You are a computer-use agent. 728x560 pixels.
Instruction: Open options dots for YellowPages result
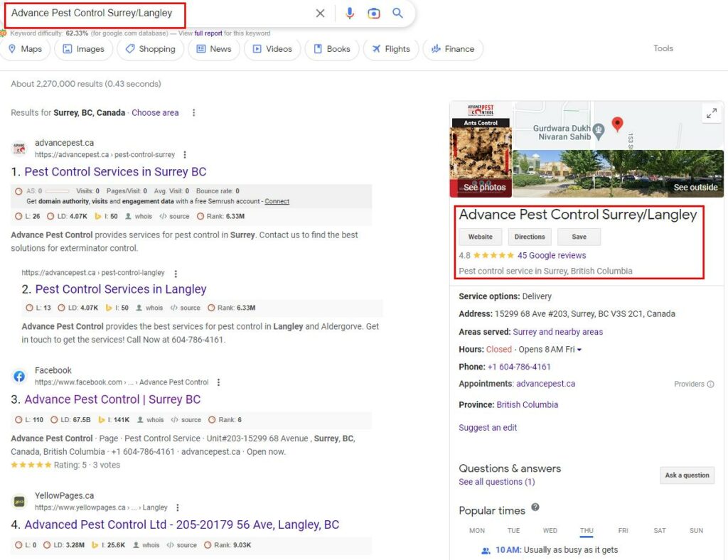[x=177, y=507]
